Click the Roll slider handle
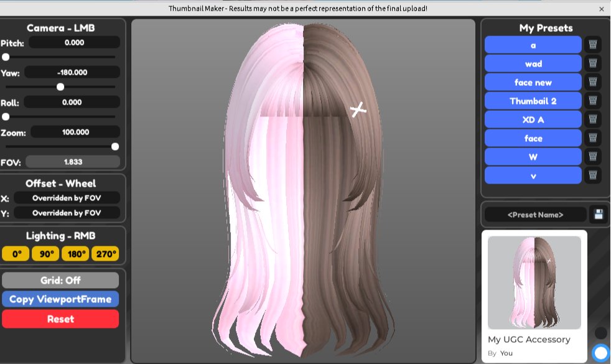Image resolution: width=611 pixels, height=364 pixels. (6, 116)
